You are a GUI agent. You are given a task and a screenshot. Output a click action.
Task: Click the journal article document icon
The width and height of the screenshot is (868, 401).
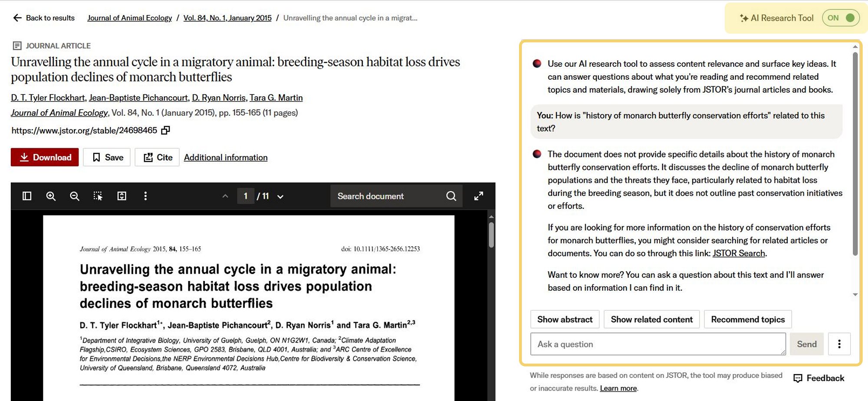click(x=17, y=46)
